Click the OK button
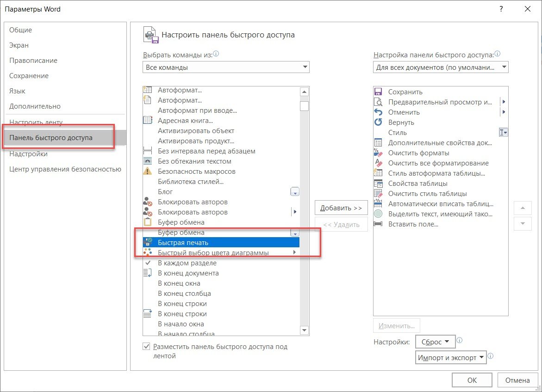The width and height of the screenshot is (542, 392). (x=472, y=380)
